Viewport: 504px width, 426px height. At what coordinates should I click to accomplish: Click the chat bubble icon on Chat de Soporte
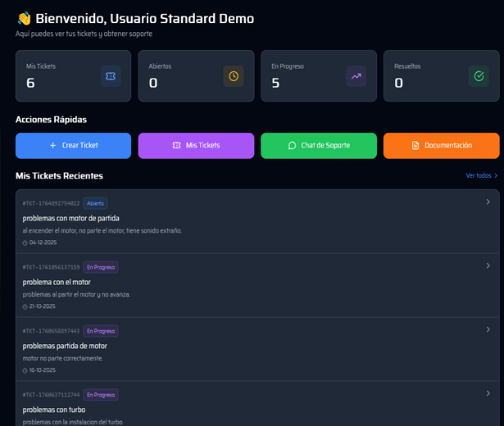(292, 145)
